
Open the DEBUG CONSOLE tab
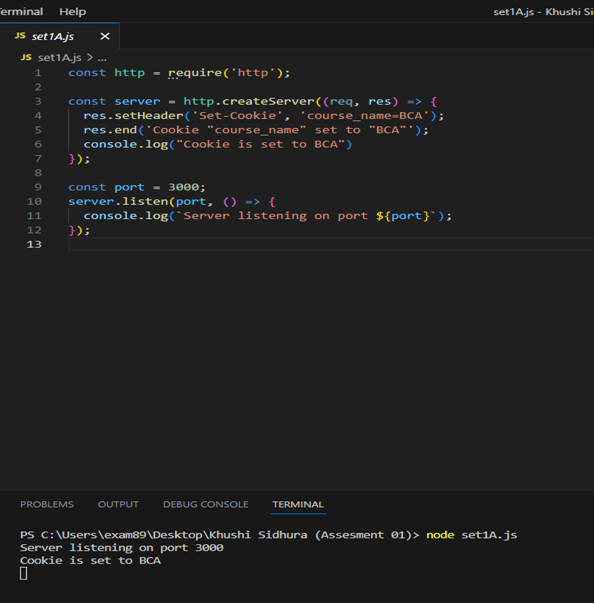coord(206,504)
